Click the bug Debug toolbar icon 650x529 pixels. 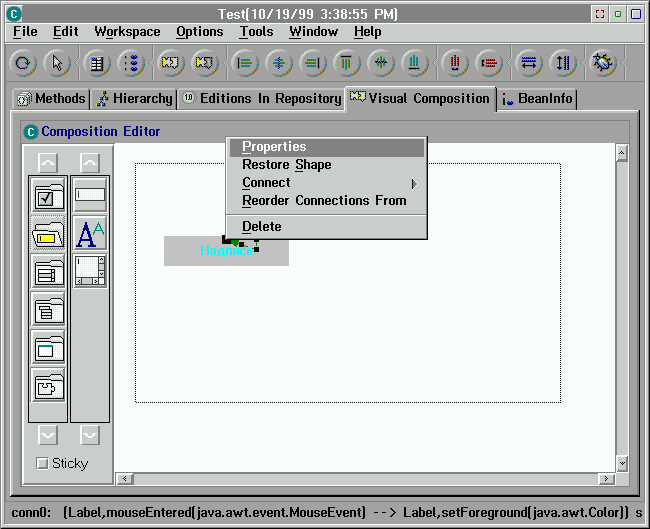pyautogui.click(x=603, y=63)
